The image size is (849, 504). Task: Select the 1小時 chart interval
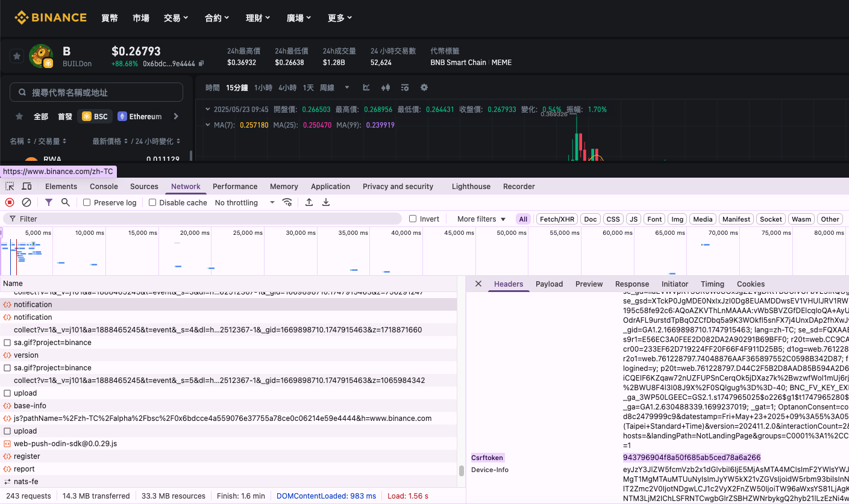263,87
